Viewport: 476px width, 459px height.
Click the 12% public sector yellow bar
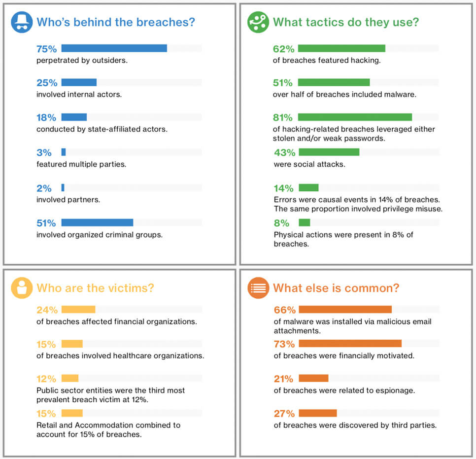coord(69,379)
